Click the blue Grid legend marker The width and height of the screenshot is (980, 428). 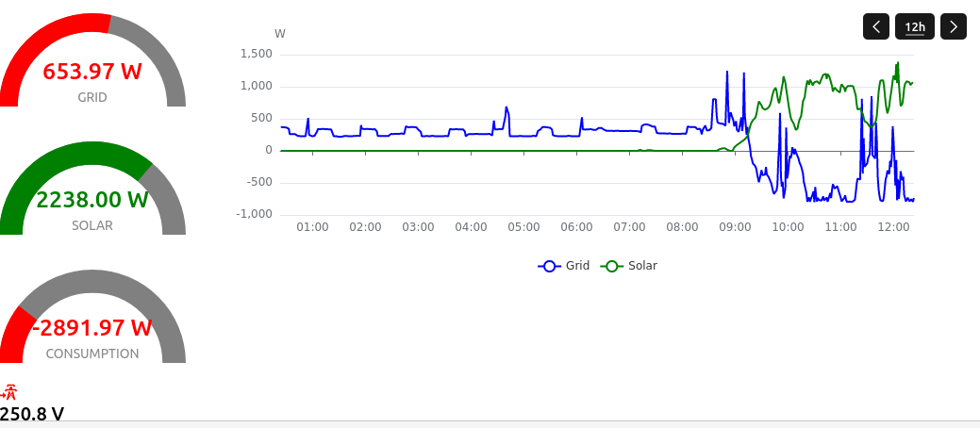tap(550, 266)
